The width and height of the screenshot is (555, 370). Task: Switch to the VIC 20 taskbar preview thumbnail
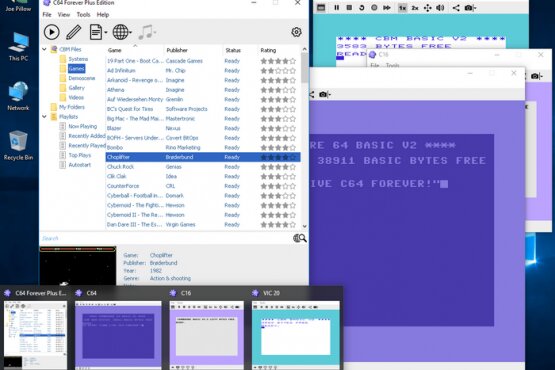point(296,335)
